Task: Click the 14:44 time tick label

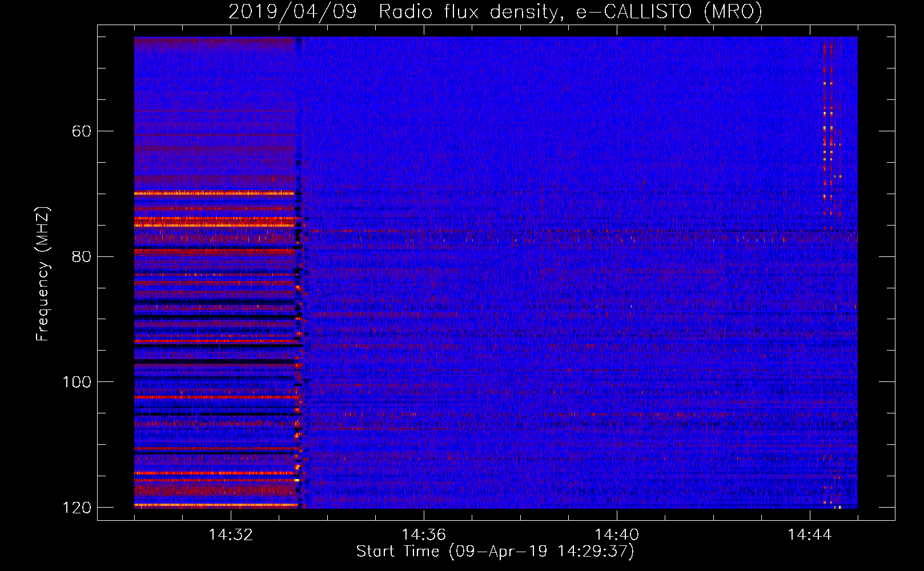Action: pyautogui.click(x=810, y=535)
